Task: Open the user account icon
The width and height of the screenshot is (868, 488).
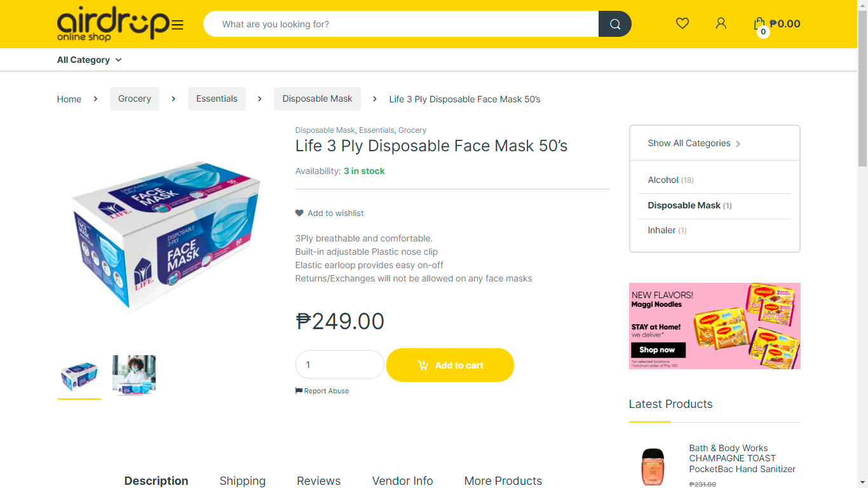Action: (721, 24)
